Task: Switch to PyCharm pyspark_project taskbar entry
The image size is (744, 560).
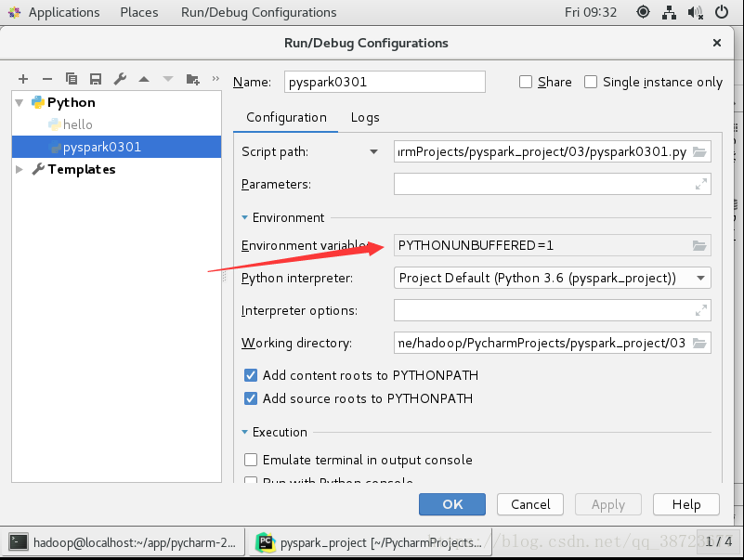Action: [369, 542]
